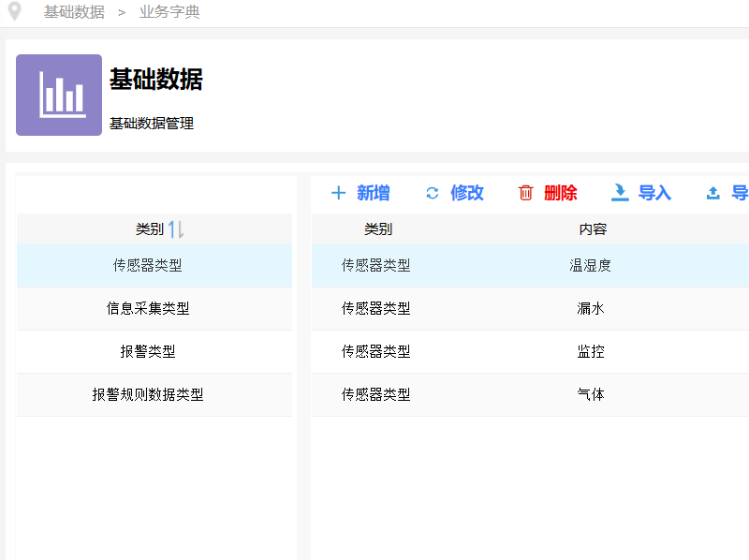Open 基础数据 from the breadcrumb

[x=73, y=12]
